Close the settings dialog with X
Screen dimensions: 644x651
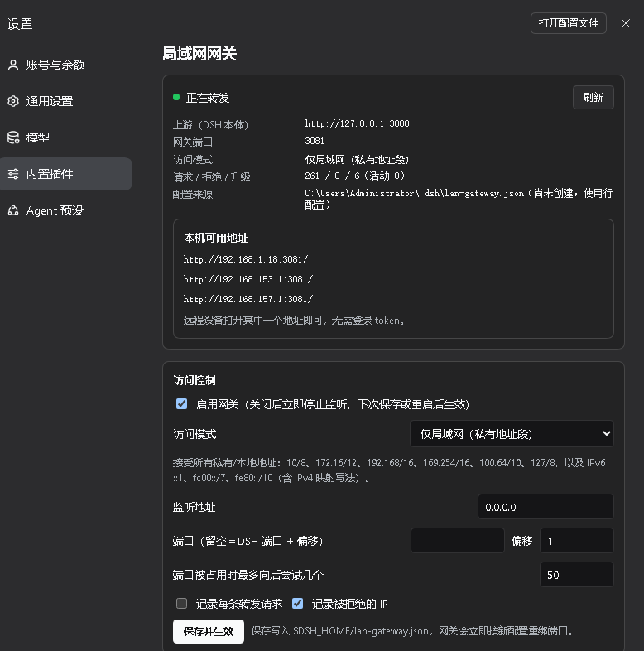[626, 23]
